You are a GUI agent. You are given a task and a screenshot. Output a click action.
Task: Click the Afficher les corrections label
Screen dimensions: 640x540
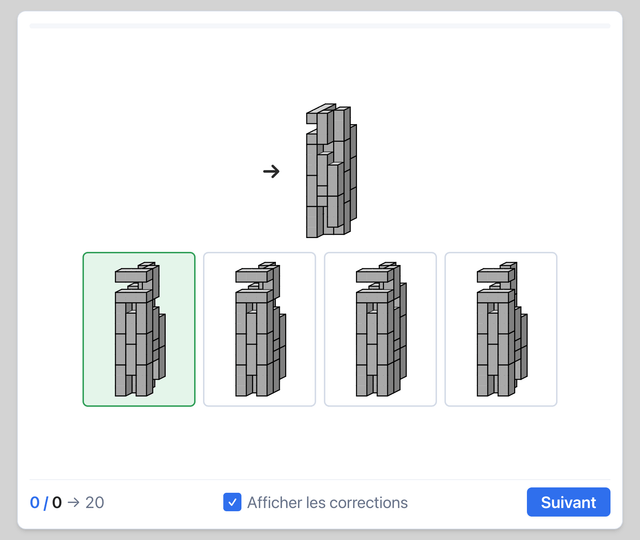click(327, 502)
